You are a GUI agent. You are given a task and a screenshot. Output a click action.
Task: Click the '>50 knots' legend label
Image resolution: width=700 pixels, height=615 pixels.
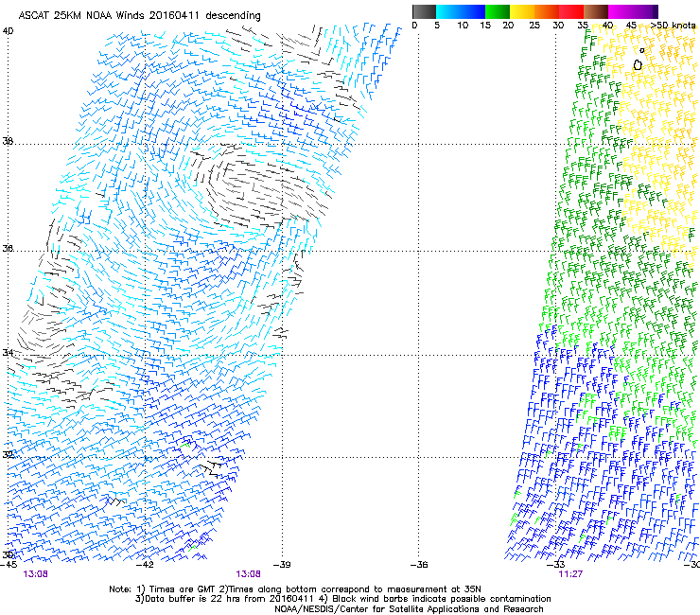pos(674,26)
